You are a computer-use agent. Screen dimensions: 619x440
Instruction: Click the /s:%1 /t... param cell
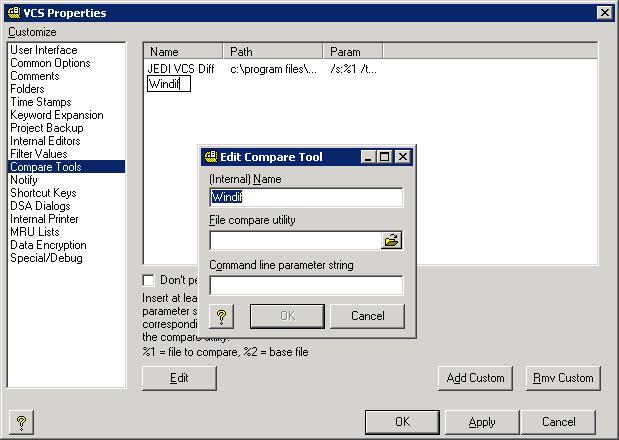point(353,69)
